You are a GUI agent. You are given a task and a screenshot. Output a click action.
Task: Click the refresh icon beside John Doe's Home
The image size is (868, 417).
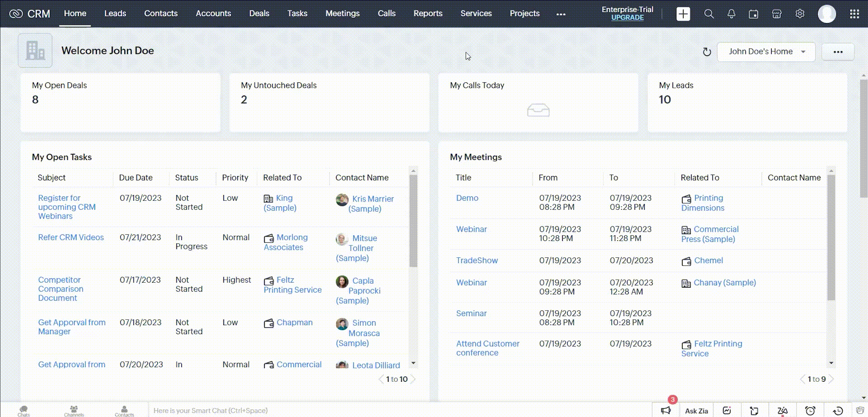pos(707,52)
